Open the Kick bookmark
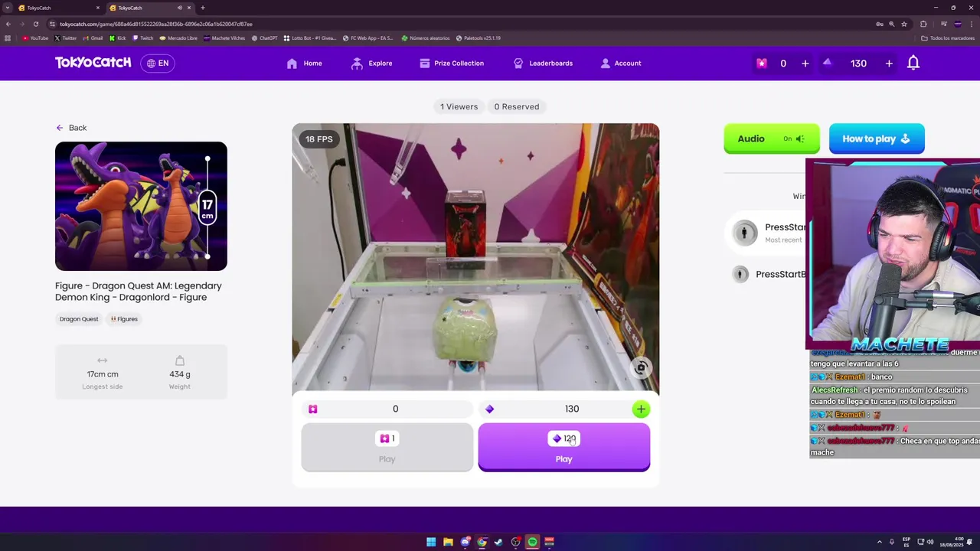The height and width of the screenshot is (551, 980). click(118, 38)
